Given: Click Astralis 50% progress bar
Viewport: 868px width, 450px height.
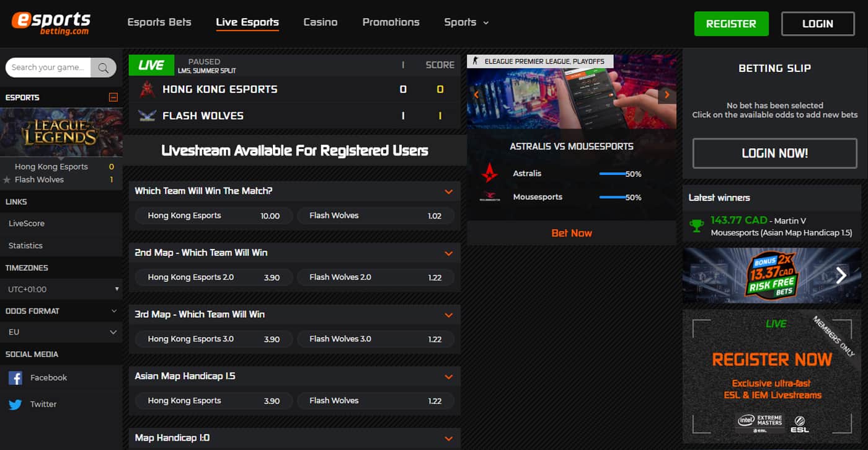Looking at the screenshot, I should [613, 174].
